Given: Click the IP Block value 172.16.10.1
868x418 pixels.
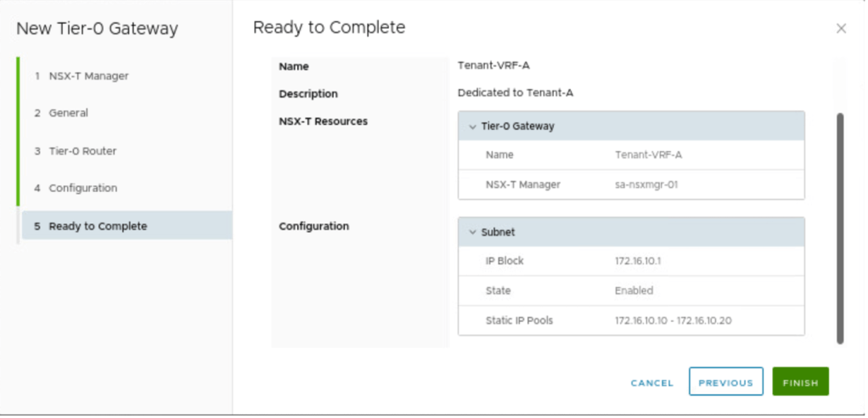Looking at the screenshot, I should coord(638,261).
